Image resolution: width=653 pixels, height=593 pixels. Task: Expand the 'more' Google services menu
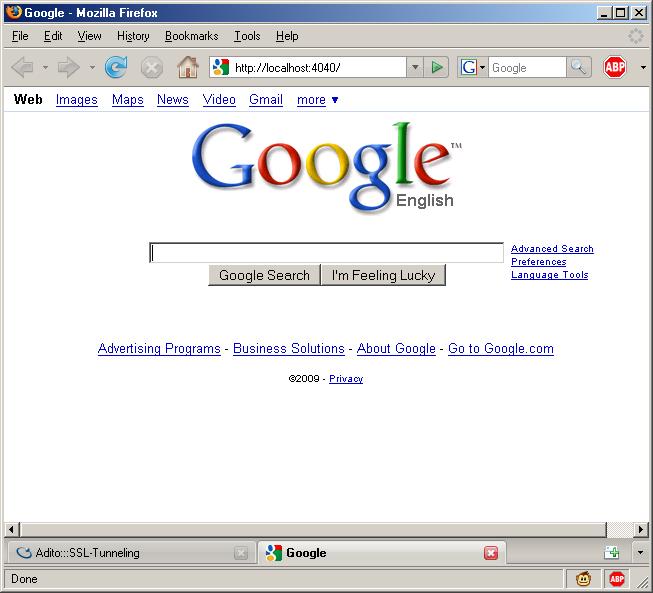click(317, 100)
